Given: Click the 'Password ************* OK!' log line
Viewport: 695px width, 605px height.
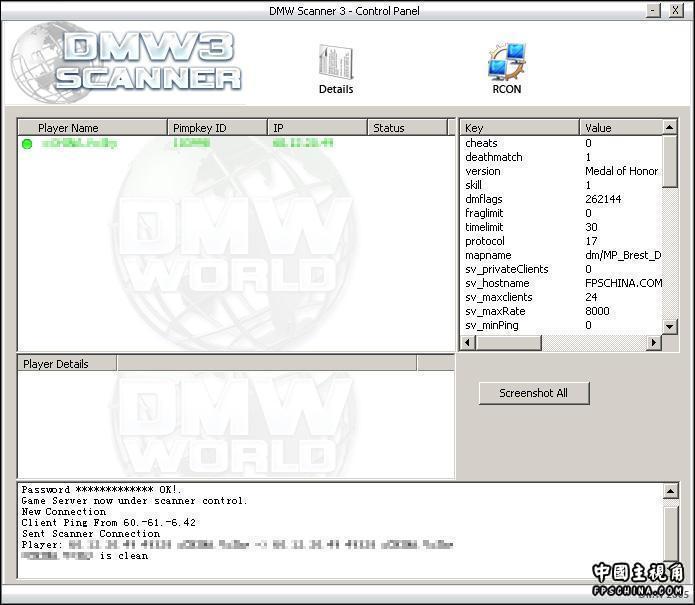Looking at the screenshot, I should 102,490.
